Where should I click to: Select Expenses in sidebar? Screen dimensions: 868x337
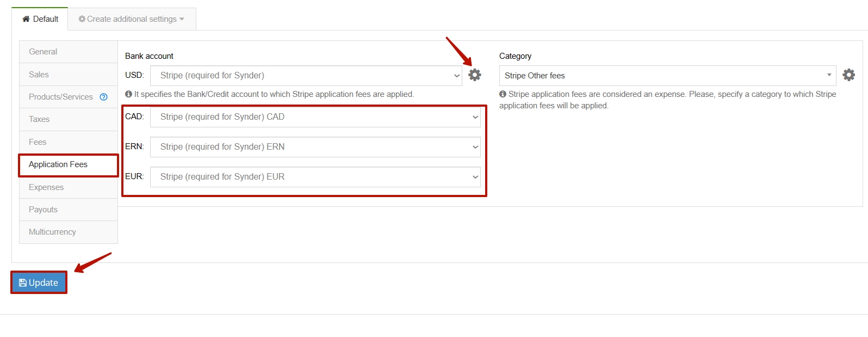pyautogui.click(x=69, y=187)
